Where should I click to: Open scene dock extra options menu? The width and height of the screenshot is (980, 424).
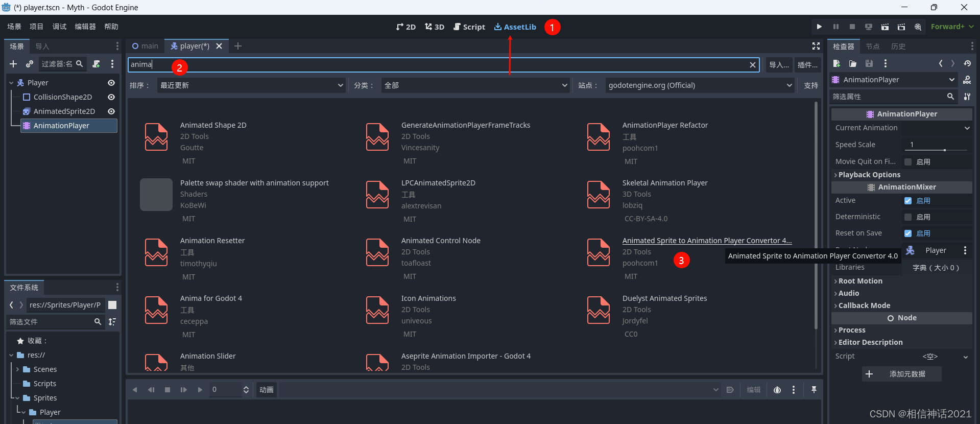point(112,64)
